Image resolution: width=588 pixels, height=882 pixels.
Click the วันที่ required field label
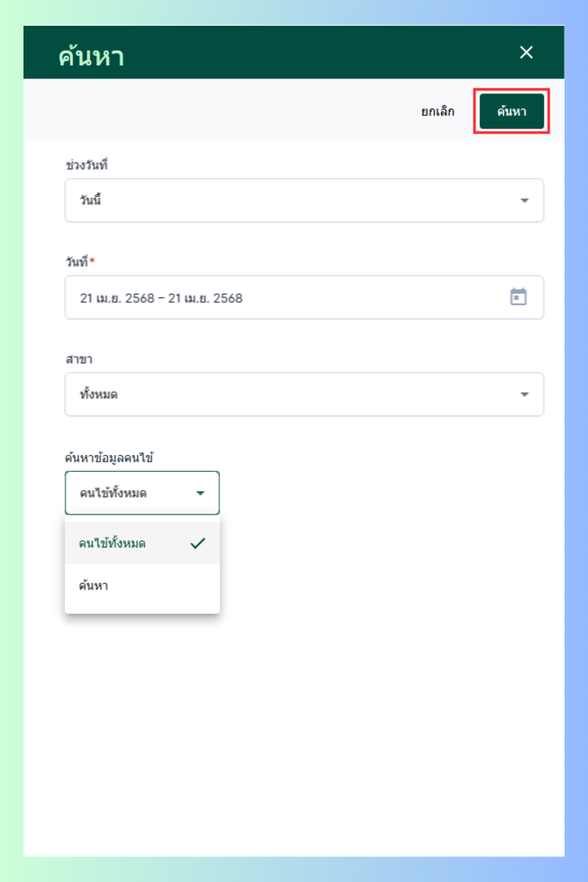tap(76, 262)
